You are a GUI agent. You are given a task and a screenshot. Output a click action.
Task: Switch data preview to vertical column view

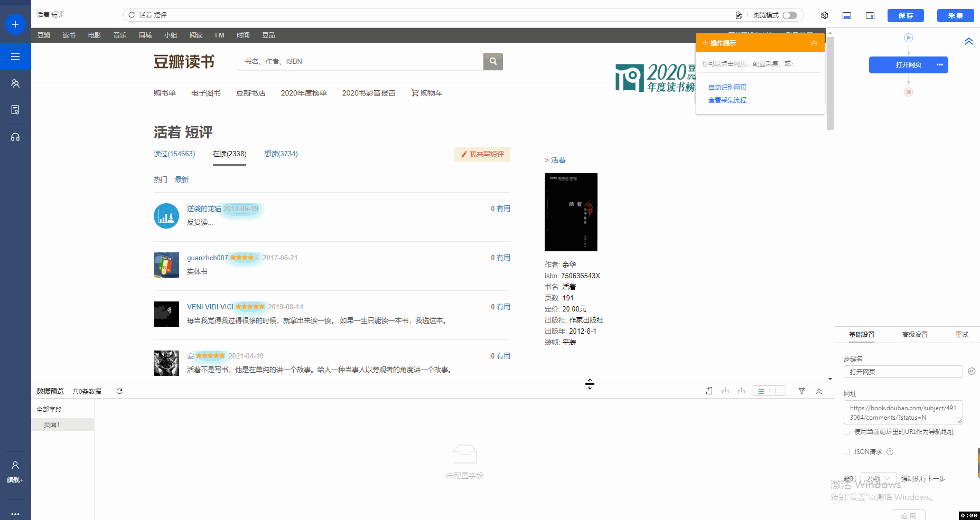(x=778, y=391)
